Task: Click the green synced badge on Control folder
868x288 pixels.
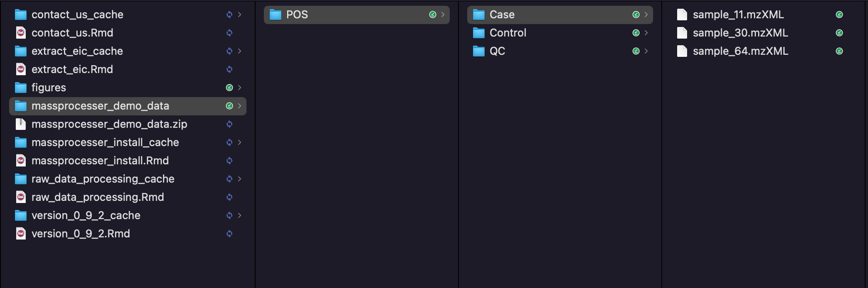Action: coord(636,33)
